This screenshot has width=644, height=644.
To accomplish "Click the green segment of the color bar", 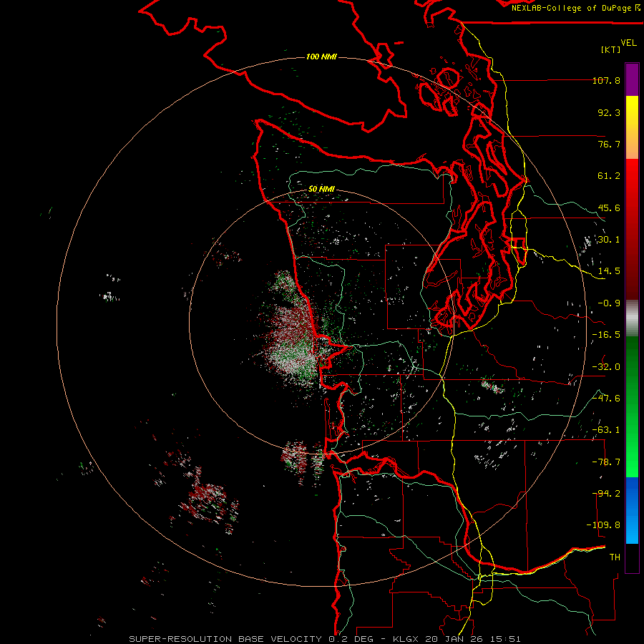I will [x=632, y=406].
